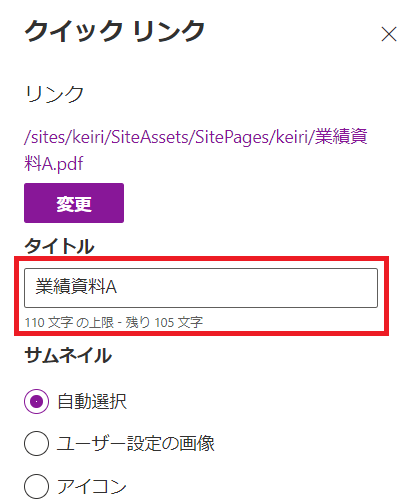The width and height of the screenshot is (401, 504).
Task: Open the 業績資料A.pdf link URL
Action: click(x=196, y=150)
